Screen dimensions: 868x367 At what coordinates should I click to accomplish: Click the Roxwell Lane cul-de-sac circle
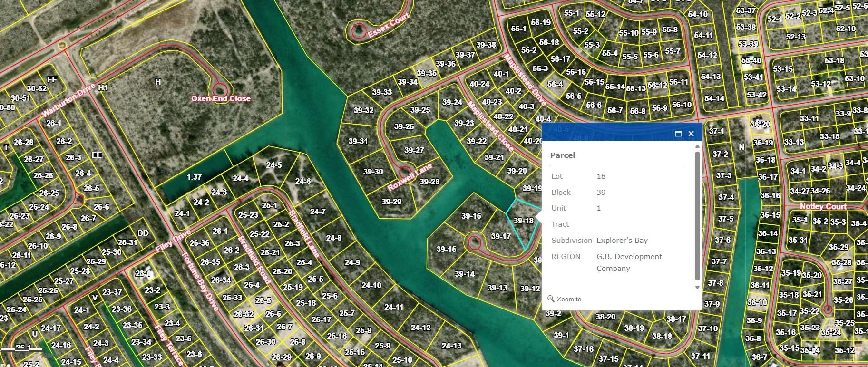coord(405,172)
